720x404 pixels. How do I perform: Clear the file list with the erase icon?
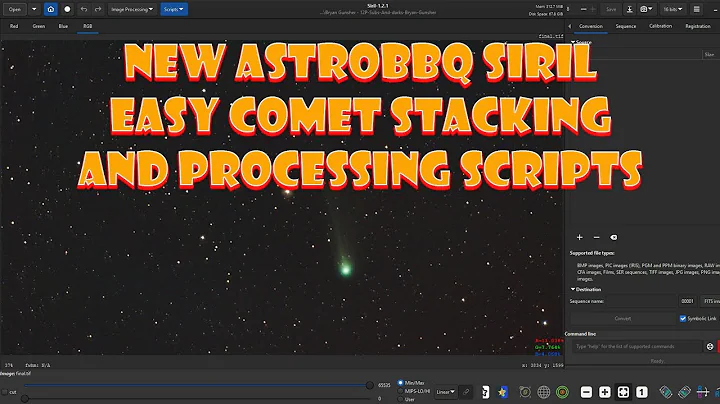613,237
